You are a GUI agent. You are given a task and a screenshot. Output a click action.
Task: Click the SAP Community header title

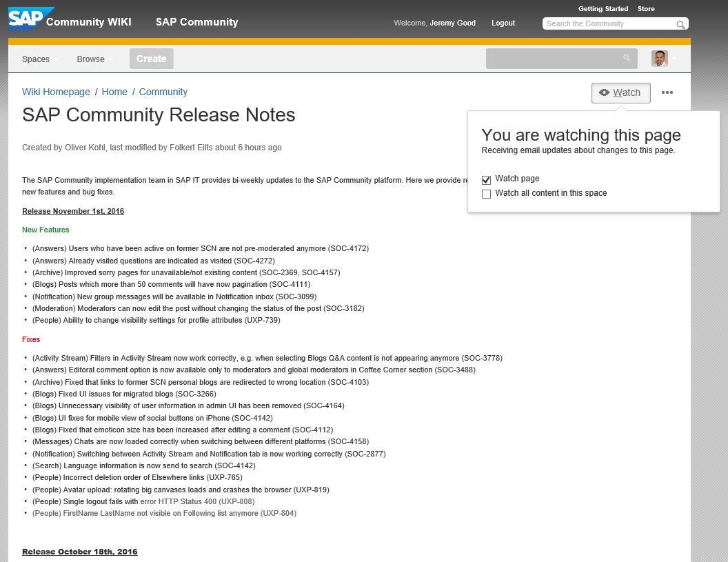(x=196, y=22)
